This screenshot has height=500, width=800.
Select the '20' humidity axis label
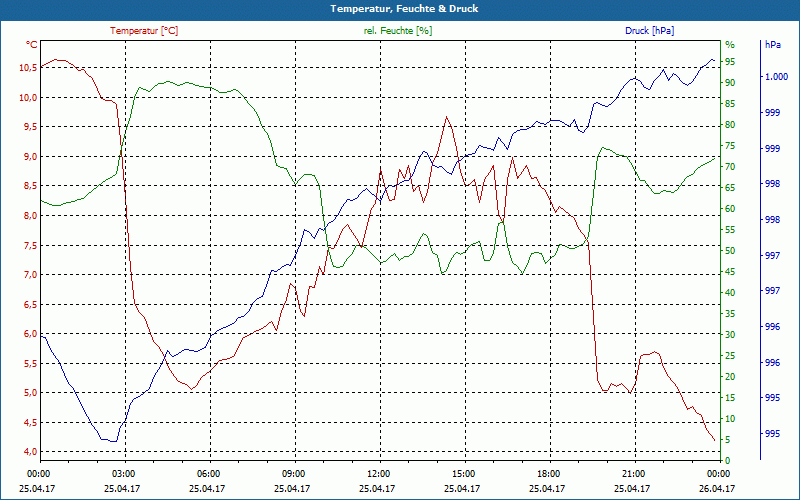(730, 377)
